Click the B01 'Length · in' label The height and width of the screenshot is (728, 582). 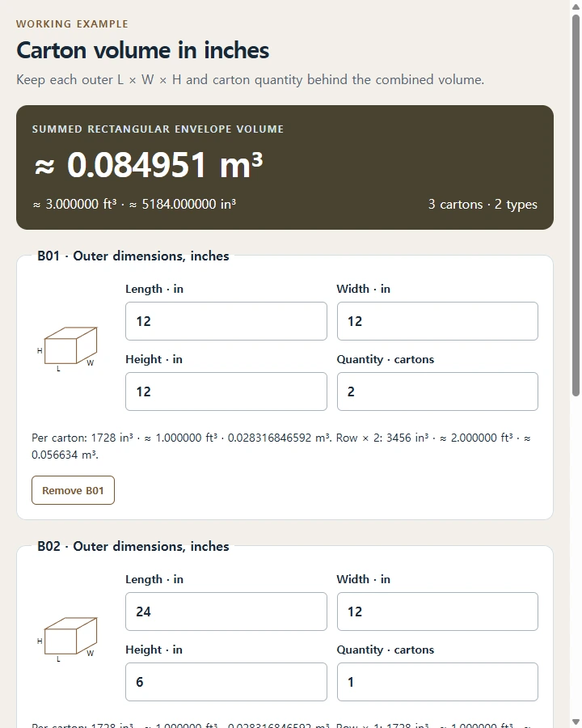click(x=154, y=289)
